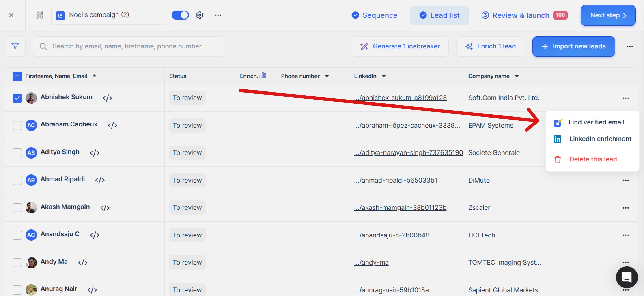The image size is (644, 296).
Task: Click the magic wand edit icon
Action: point(40,15)
